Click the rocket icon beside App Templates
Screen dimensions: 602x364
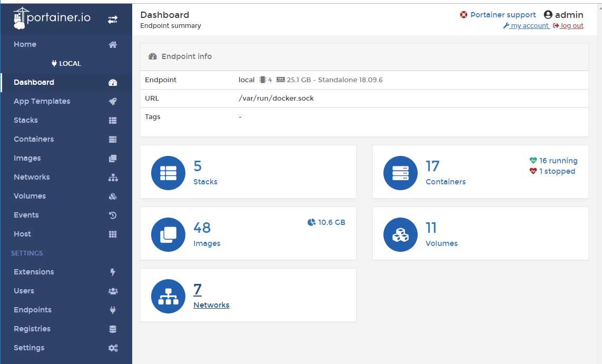[x=113, y=101]
